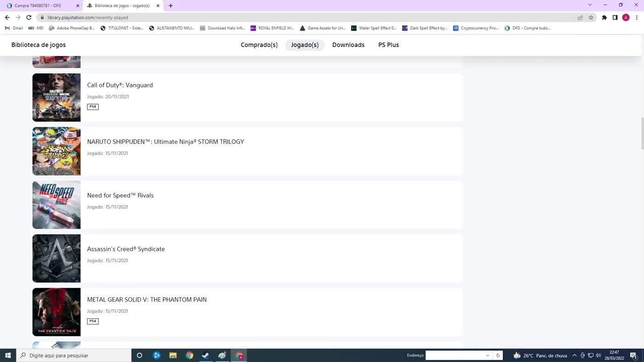Open the Chrome profile avatar
644x362 pixels.
click(626, 17)
